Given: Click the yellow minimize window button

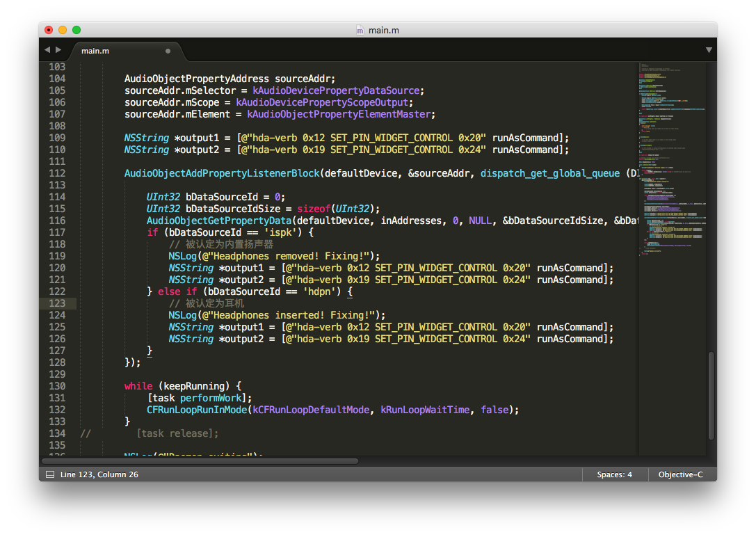Looking at the screenshot, I should click(63, 30).
